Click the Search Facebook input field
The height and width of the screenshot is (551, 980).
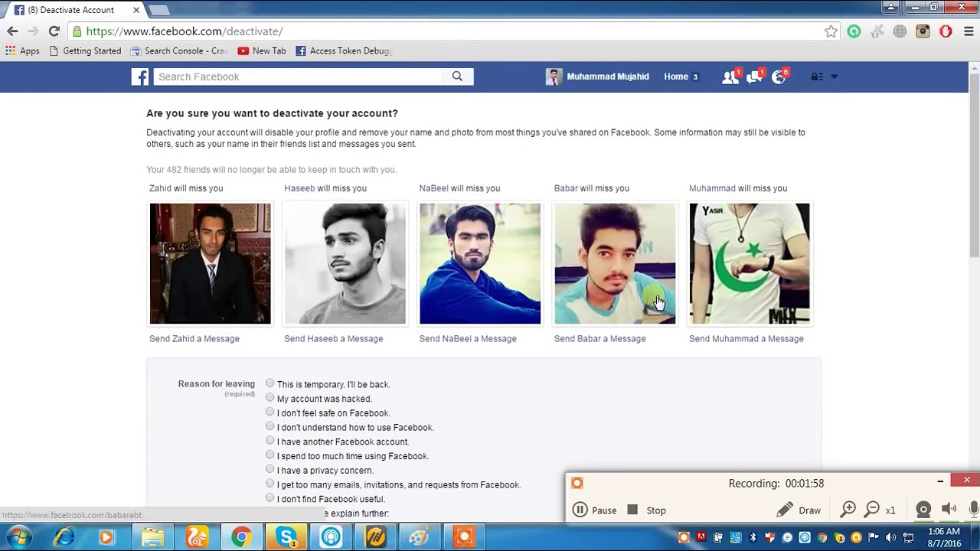[x=297, y=77]
